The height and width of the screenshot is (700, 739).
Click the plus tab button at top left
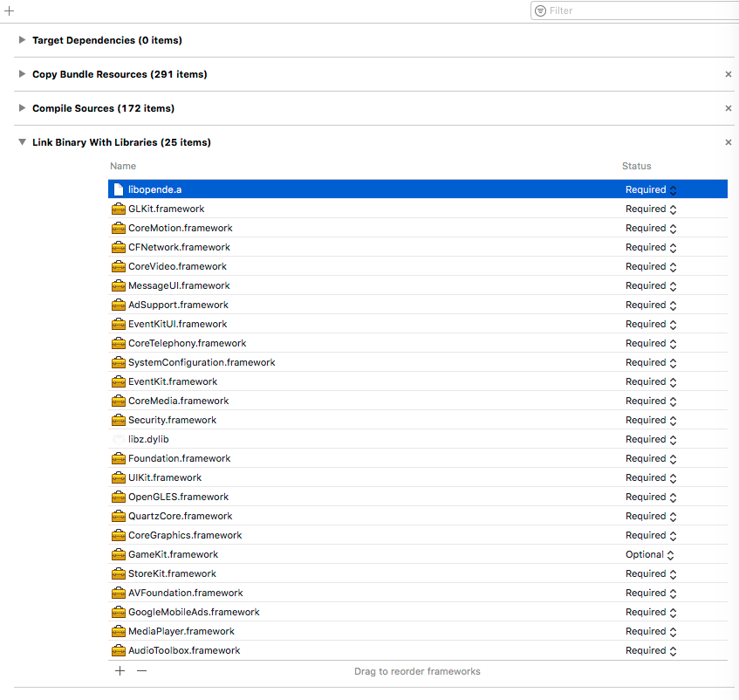click(10, 10)
